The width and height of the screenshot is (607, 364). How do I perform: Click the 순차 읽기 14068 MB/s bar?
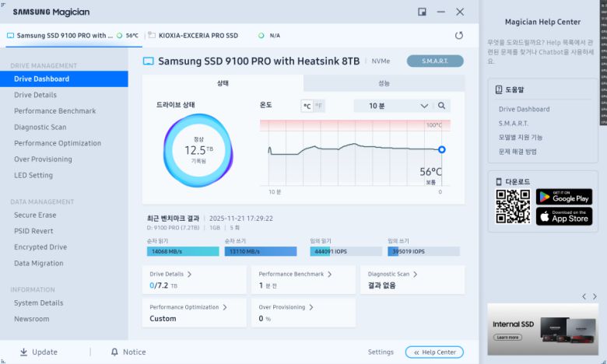[183, 251]
